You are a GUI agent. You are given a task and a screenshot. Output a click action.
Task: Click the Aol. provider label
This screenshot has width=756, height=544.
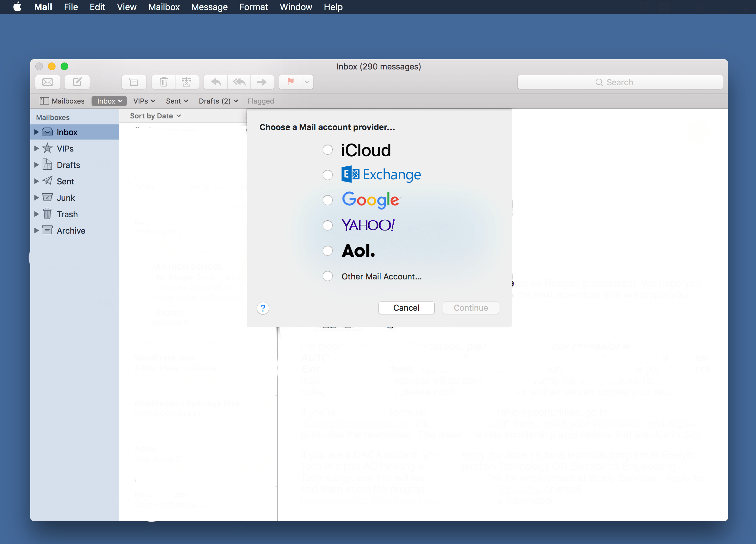(358, 251)
